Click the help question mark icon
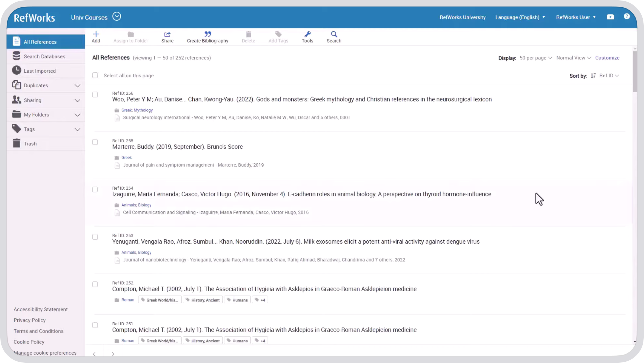Image resolution: width=644 pixels, height=363 pixels. click(626, 17)
